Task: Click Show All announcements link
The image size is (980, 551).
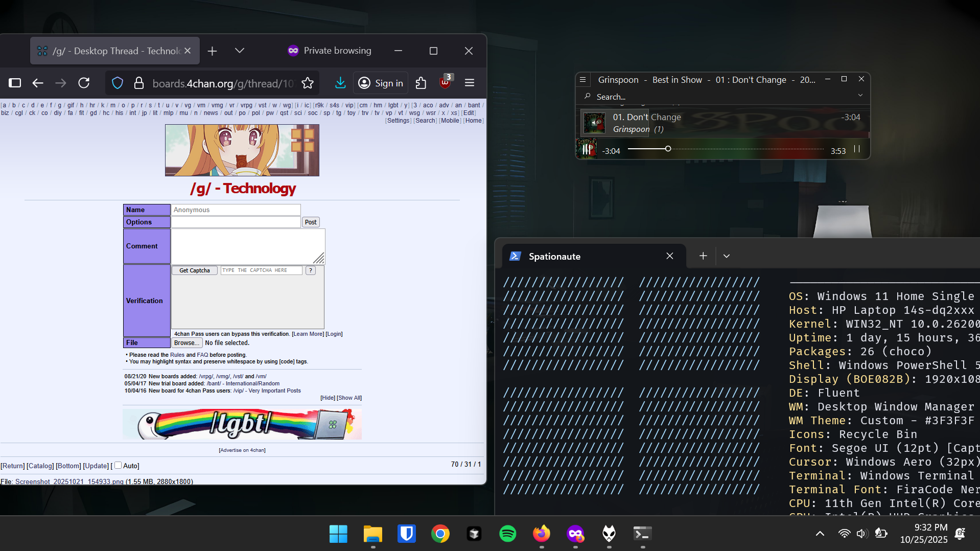Action: [x=349, y=398]
